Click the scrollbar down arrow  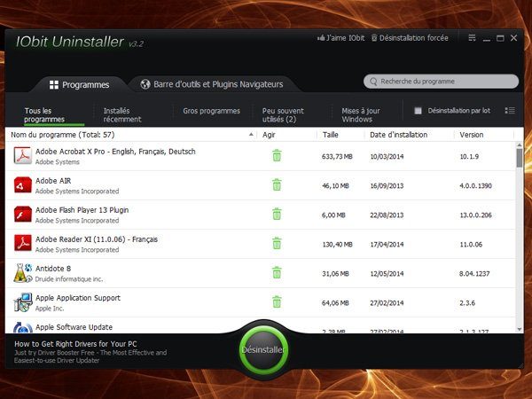(x=520, y=329)
